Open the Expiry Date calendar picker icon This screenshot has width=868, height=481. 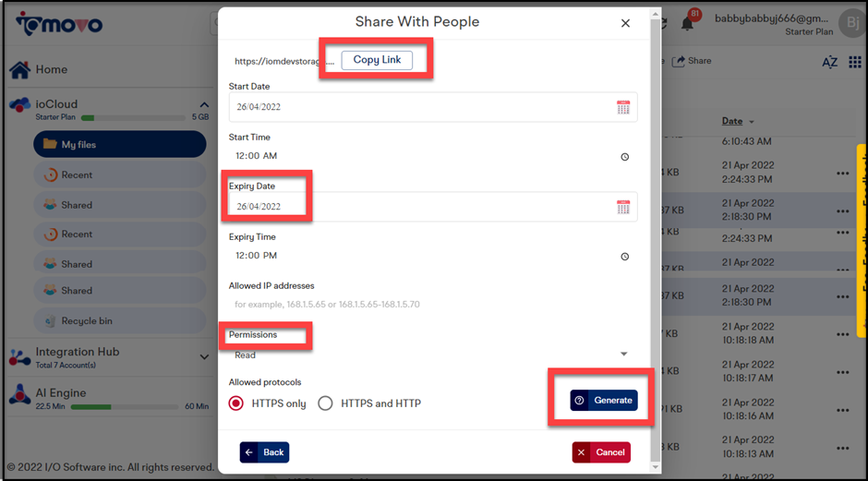pyautogui.click(x=623, y=207)
